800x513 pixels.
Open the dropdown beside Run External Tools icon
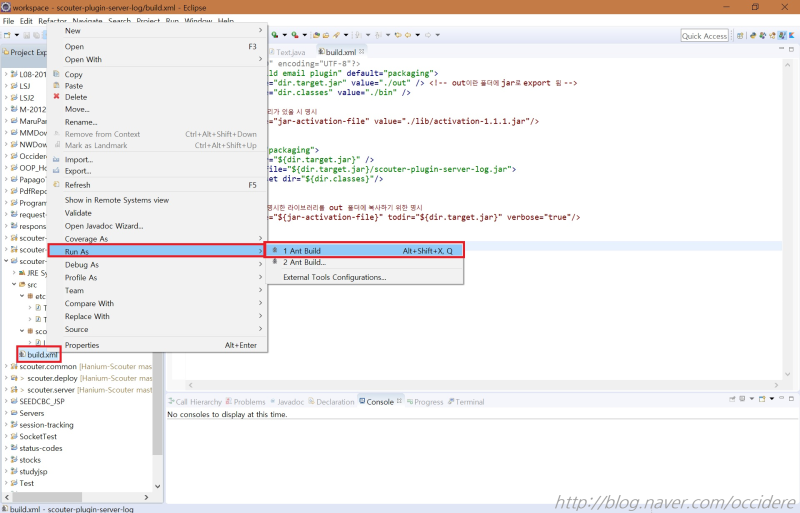point(305,35)
